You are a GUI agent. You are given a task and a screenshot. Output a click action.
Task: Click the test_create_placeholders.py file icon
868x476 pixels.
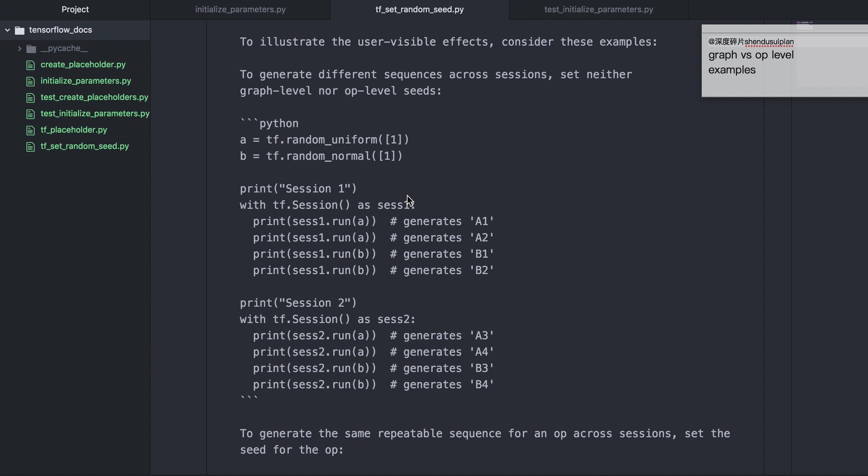tap(30, 98)
